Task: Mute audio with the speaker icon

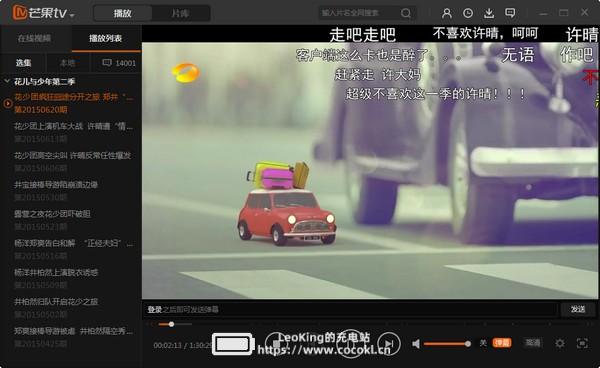Action: (416, 344)
